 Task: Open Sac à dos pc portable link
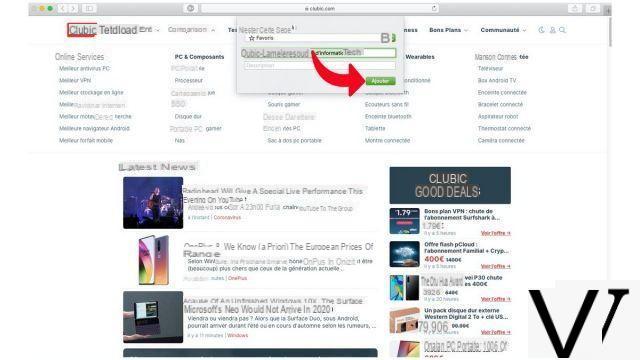294,140
